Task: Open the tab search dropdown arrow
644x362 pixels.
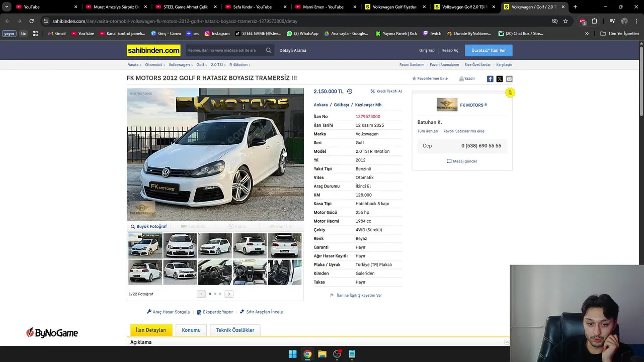Action: (7, 7)
